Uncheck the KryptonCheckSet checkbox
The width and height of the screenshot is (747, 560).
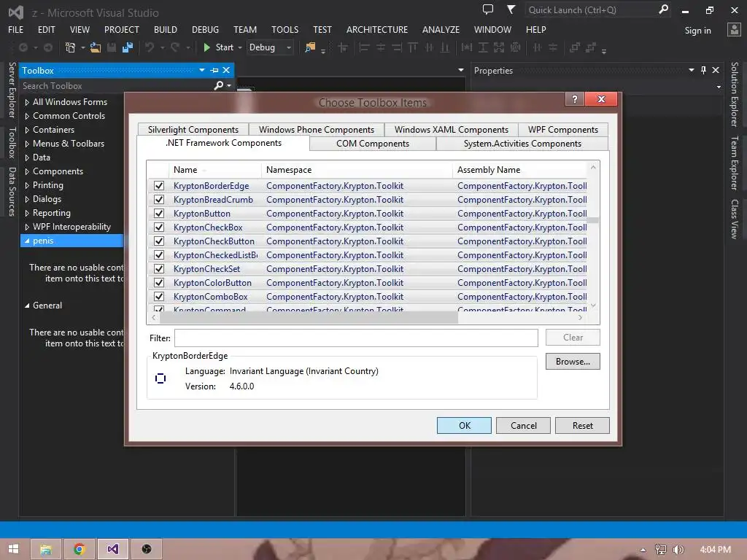click(159, 268)
